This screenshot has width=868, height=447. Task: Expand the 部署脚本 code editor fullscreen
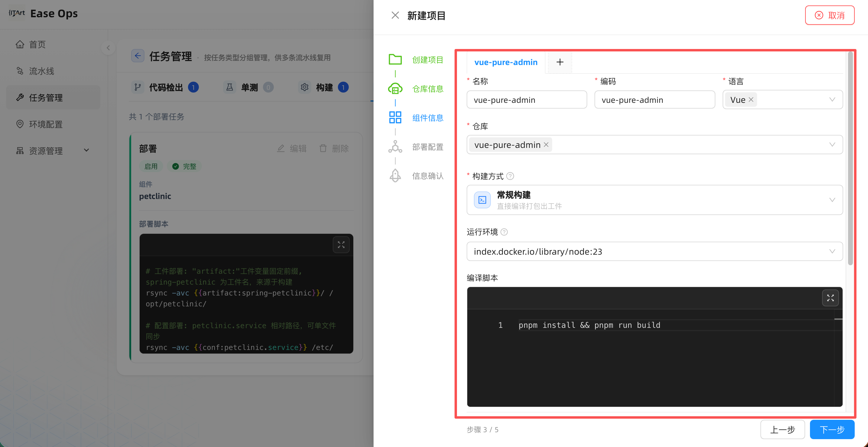tap(341, 245)
